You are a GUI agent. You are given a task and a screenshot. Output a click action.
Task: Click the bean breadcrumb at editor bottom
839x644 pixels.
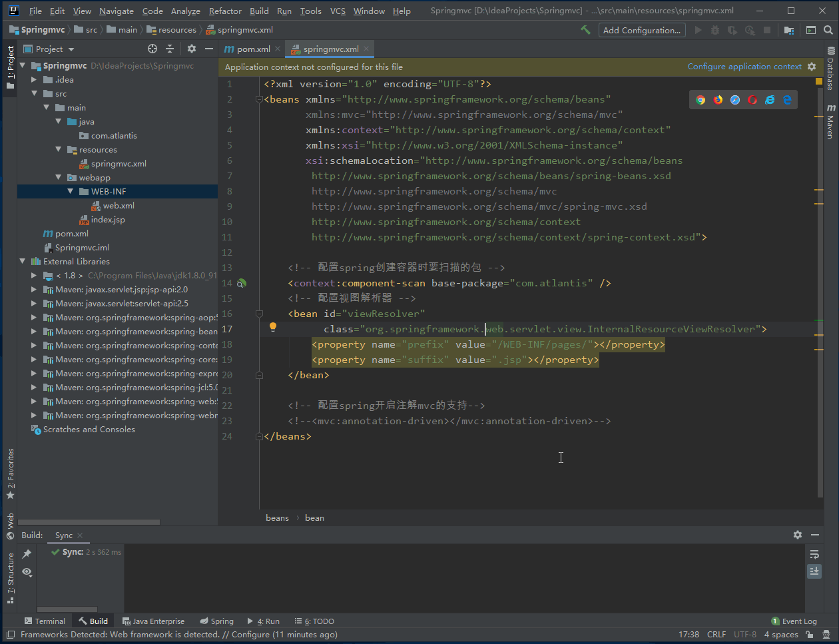click(314, 517)
